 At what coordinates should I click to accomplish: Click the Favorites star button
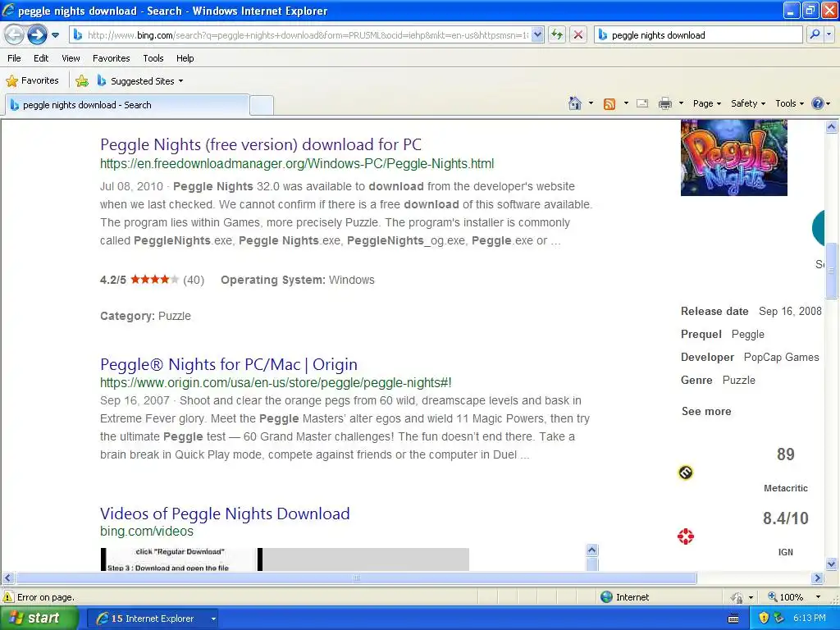point(32,81)
